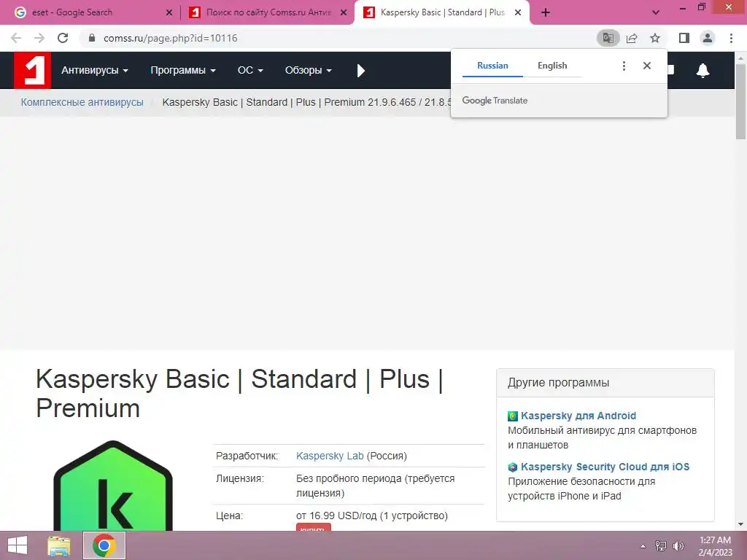Close the Kaspersky Basic tab
Viewport: 747px width, 560px height.
pos(518,12)
